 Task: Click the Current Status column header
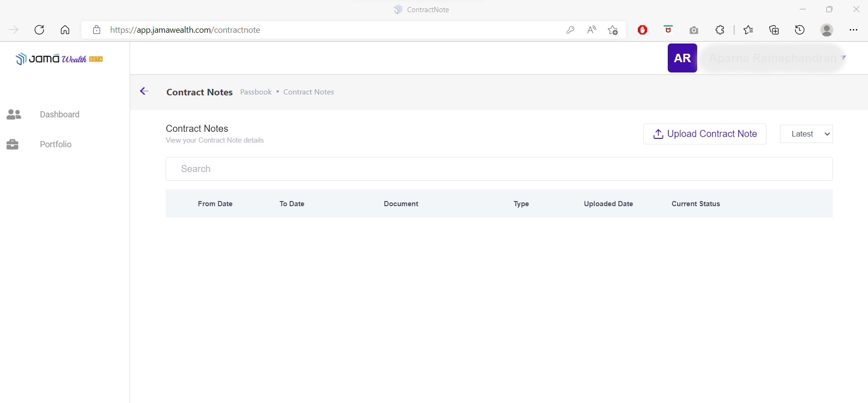click(x=696, y=204)
